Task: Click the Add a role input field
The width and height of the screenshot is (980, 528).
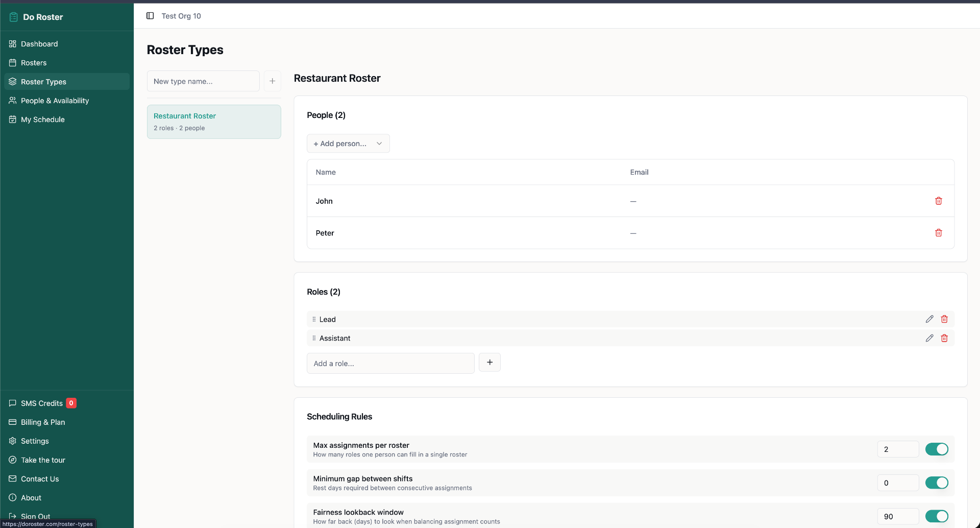Action: pos(390,363)
